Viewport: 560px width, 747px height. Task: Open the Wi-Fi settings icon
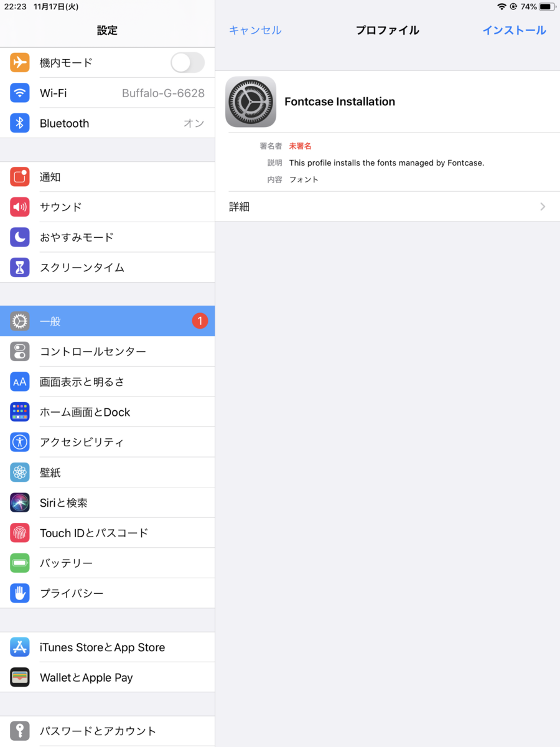tap(20, 93)
